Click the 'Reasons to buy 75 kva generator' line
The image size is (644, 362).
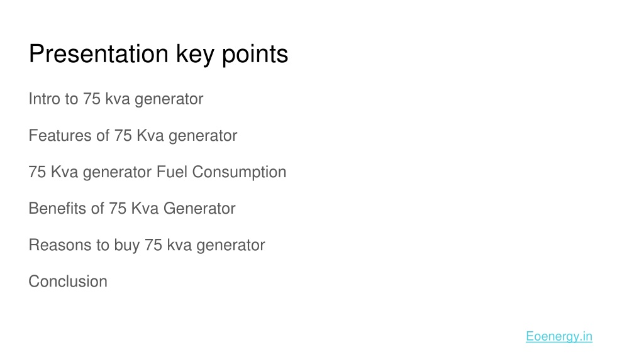[147, 246]
